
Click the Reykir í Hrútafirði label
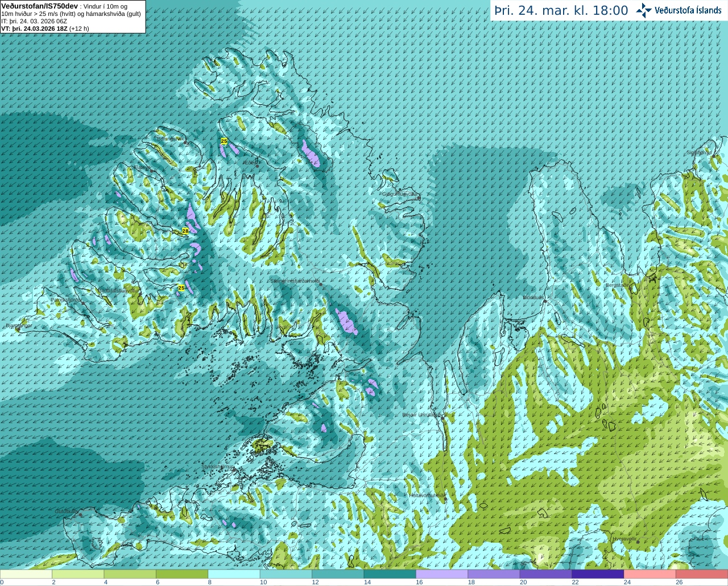click(x=421, y=415)
